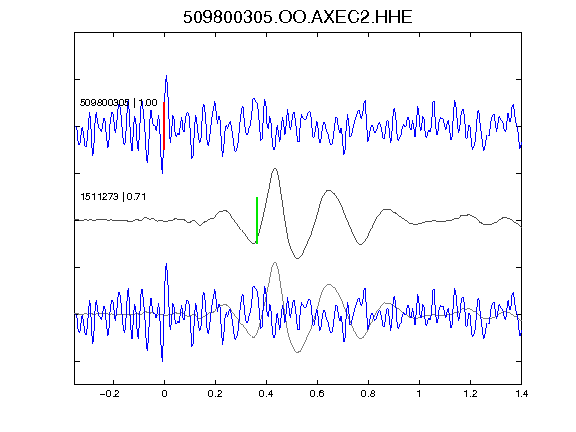This screenshot has width=576, height=432.
Task: Click the x-axis tick label -0.2
Action: (x=110, y=394)
